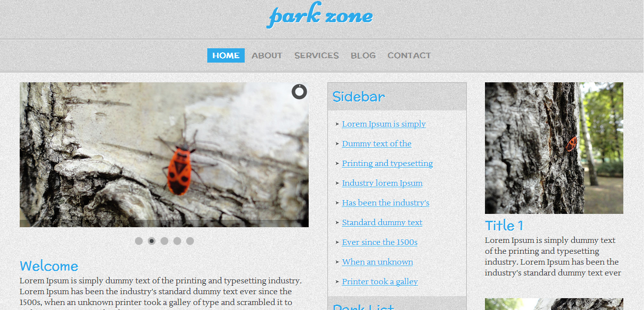
Task: Click the circular slideshow timer icon
Action: coord(299,92)
